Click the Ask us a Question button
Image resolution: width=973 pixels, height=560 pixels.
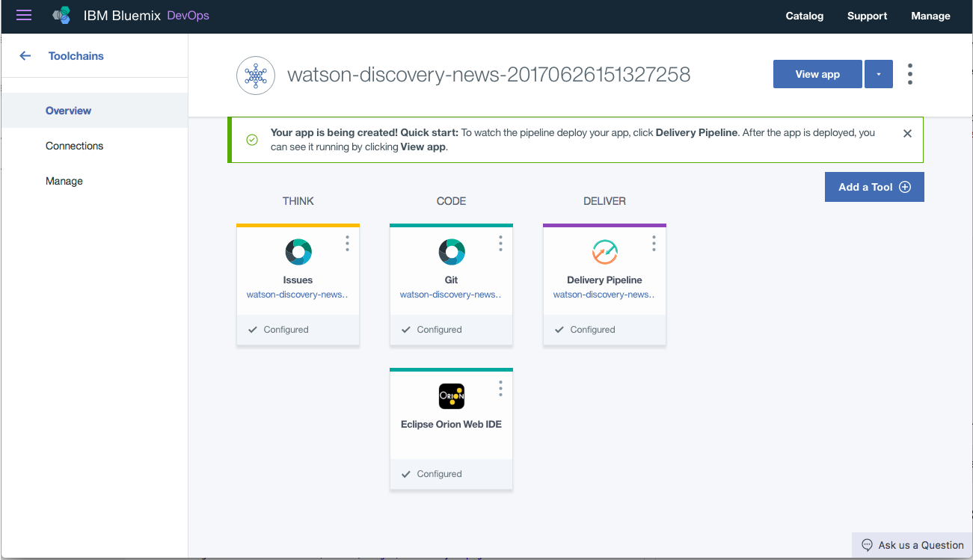click(x=912, y=545)
